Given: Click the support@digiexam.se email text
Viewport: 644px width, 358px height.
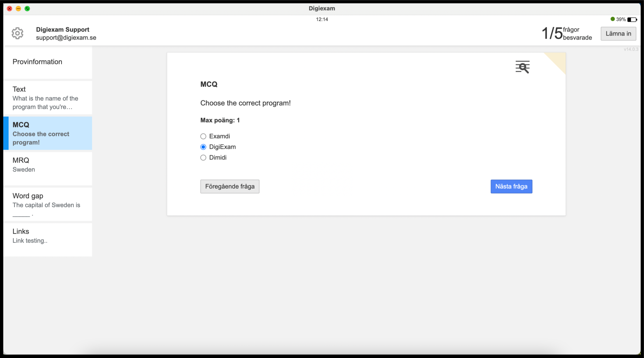Looking at the screenshot, I should (x=66, y=38).
